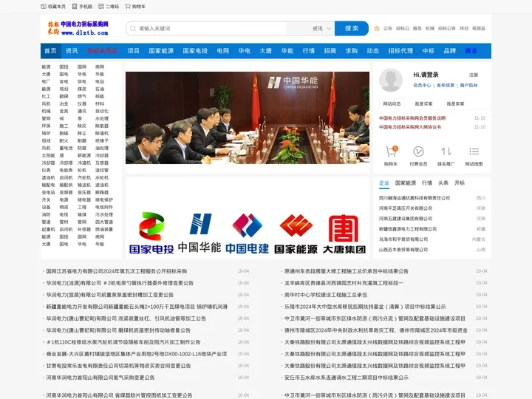Click the 国家电投 company logo

click(x=151, y=233)
